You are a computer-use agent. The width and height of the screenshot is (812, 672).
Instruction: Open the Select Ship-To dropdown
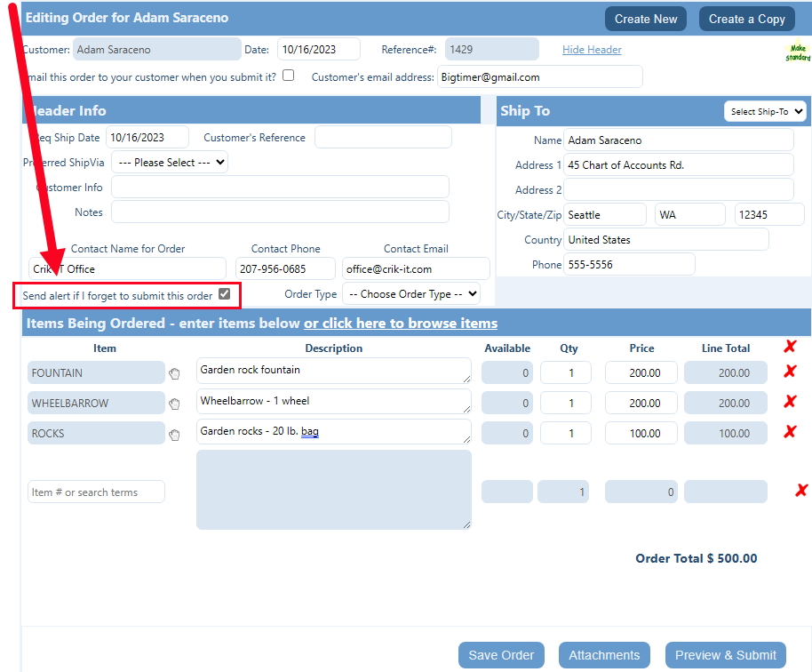point(765,112)
